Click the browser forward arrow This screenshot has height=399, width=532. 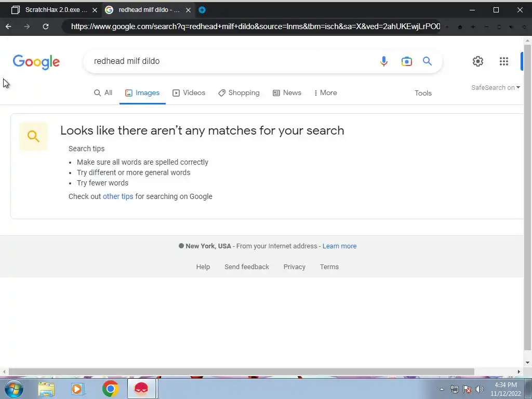(x=27, y=26)
